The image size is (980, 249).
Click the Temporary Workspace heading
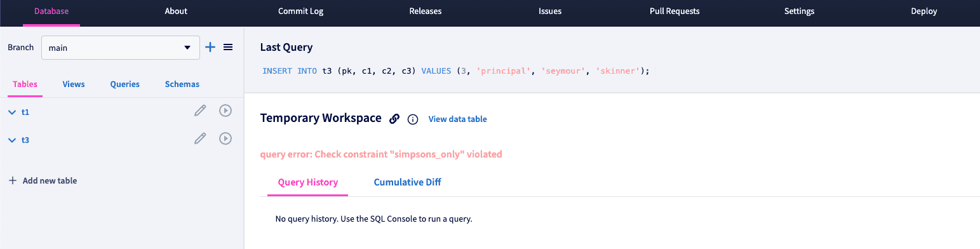pos(321,118)
